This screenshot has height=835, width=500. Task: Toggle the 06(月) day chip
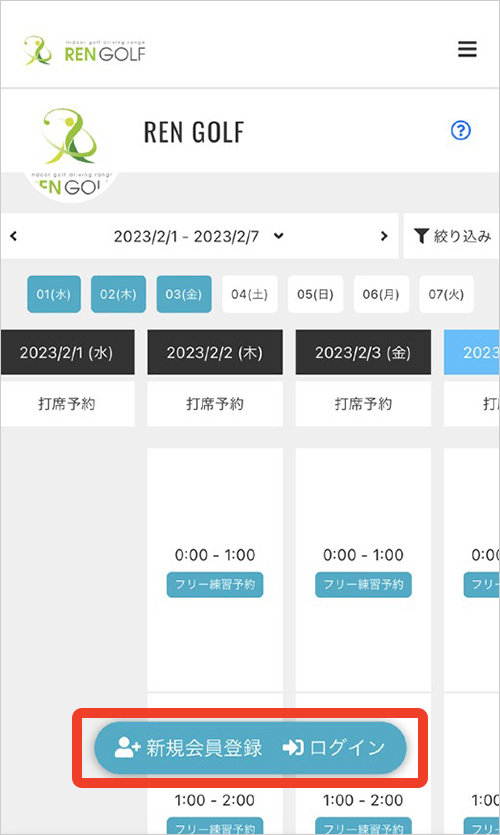tap(381, 294)
